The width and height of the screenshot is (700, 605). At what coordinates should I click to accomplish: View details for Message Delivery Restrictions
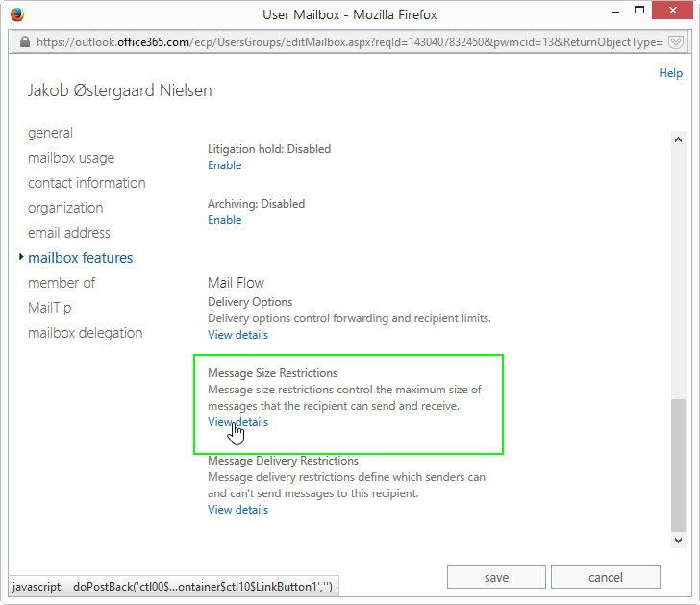pos(237,510)
